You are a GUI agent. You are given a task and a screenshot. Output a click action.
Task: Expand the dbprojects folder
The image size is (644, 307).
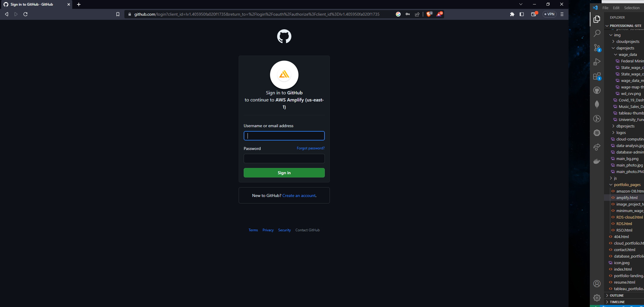coord(625,126)
